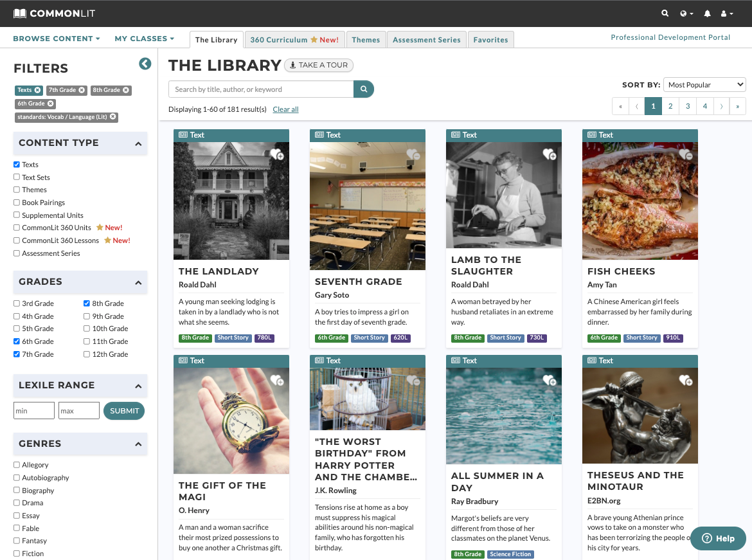Switch to The Library tab
Screen dimensions: 752x560
pos(217,40)
